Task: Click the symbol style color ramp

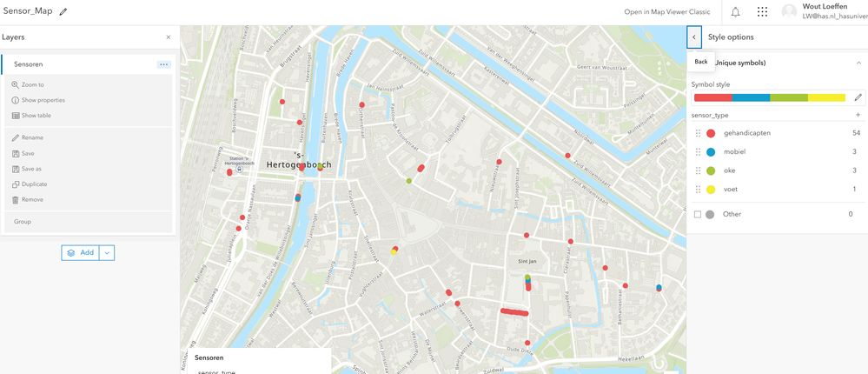Action: click(770, 97)
